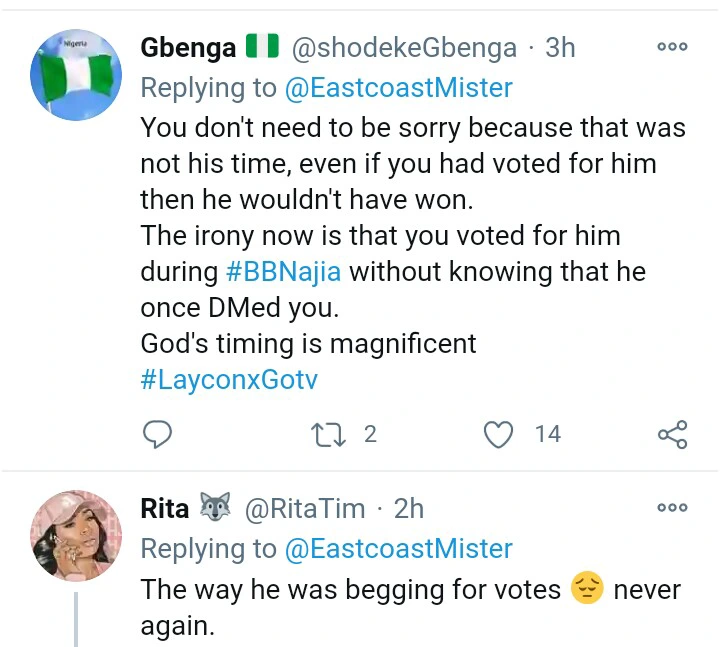Click the Gbenga display name
Screen dimensions: 720x647
188,47
